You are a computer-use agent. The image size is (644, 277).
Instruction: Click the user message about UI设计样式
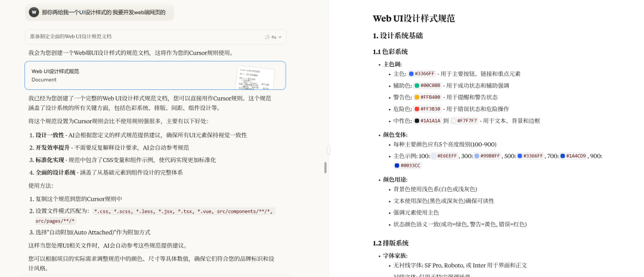point(104,13)
